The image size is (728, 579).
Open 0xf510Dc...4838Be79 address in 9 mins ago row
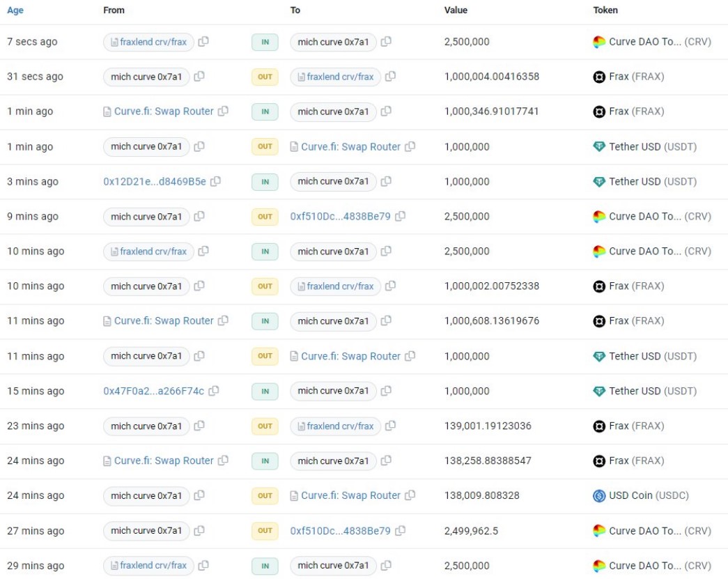[x=341, y=217]
